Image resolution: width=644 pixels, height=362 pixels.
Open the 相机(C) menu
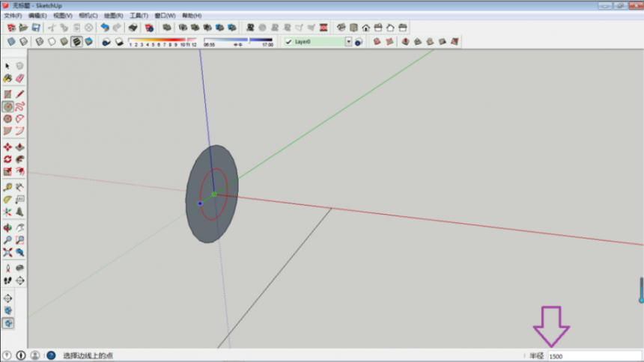point(88,16)
